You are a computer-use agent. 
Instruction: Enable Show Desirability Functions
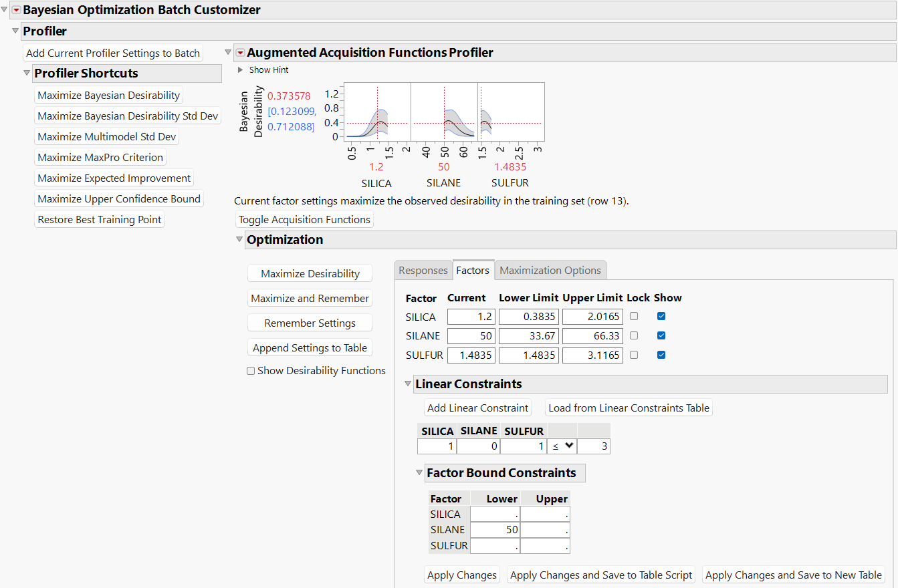click(x=251, y=371)
